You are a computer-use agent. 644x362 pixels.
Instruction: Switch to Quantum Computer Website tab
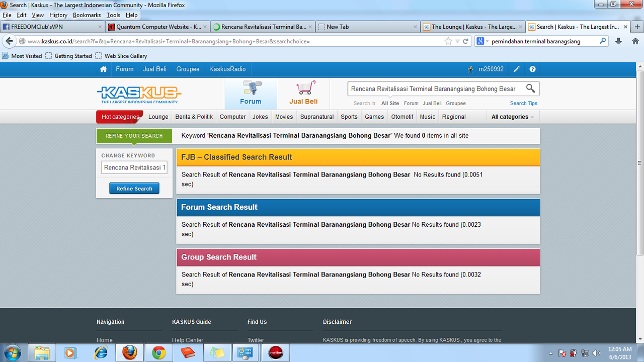(157, 27)
